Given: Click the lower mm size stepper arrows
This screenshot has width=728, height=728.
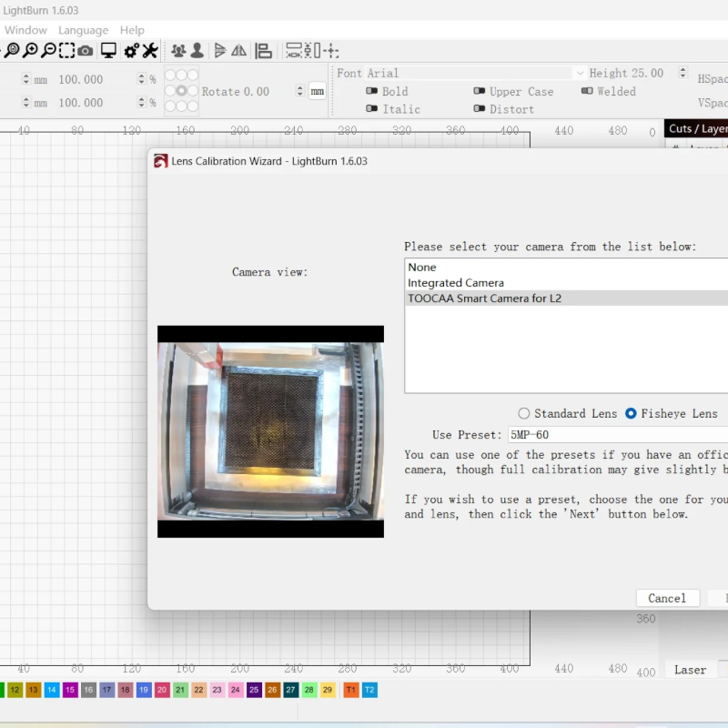Looking at the screenshot, I should tap(26, 102).
